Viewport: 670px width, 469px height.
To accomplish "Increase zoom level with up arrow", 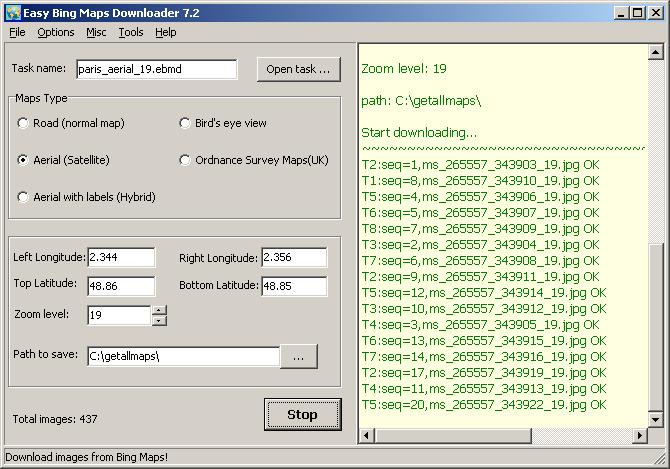I will point(159,310).
